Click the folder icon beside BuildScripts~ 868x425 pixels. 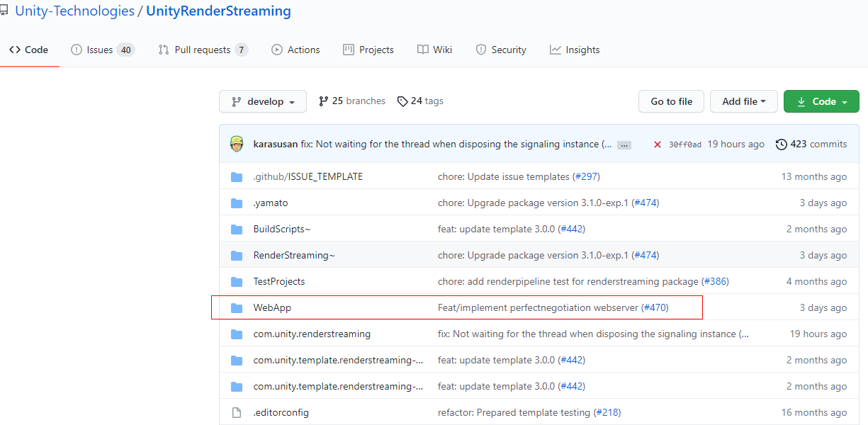(x=237, y=229)
